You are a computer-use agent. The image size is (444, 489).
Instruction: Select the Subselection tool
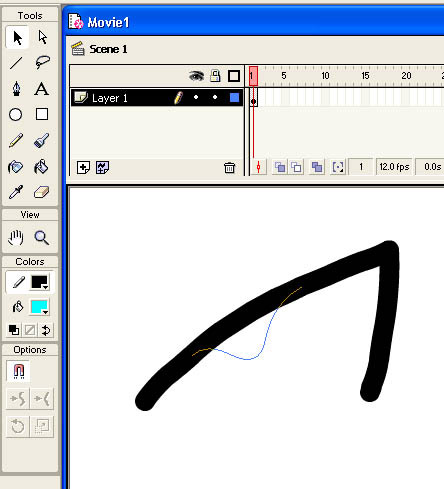(x=42, y=37)
